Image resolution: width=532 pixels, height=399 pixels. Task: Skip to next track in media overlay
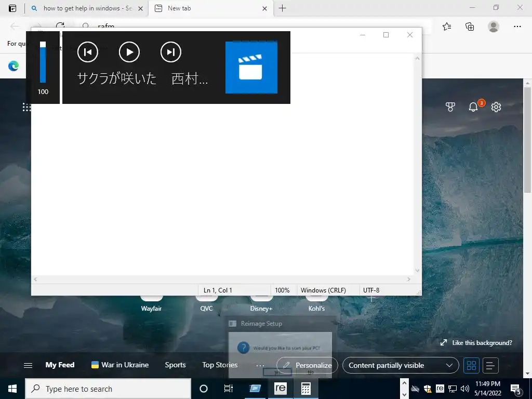170,52
